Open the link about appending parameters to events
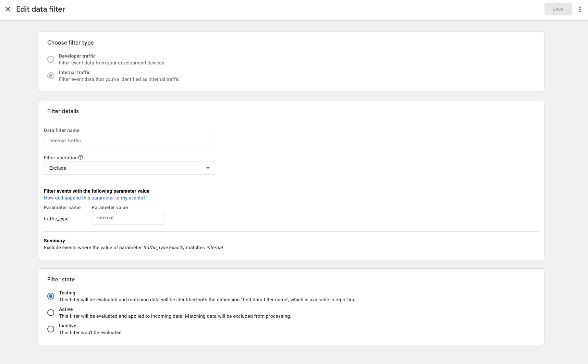This screenshot has width=588, height=364. (x=95, y=198)
